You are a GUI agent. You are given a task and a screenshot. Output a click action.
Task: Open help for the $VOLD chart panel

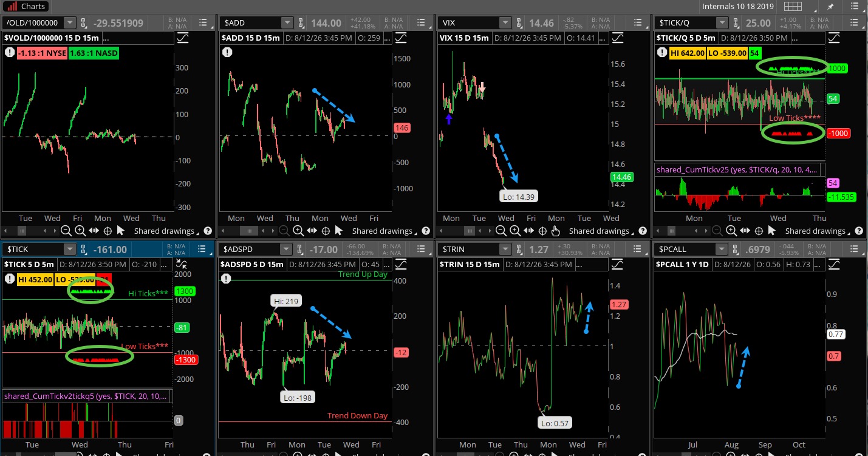pyautogui.click(x=208, y=231)
